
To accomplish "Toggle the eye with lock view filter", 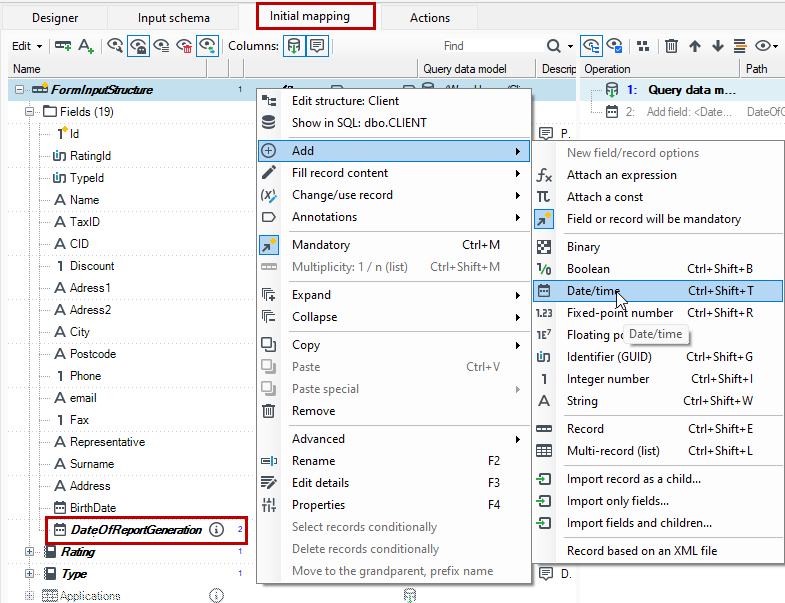I will point(138,46).
